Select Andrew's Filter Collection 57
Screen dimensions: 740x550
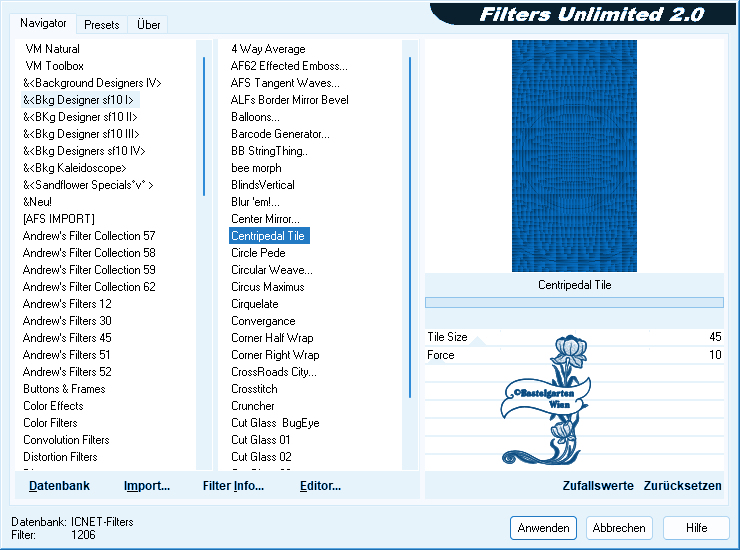pos(89,236)
